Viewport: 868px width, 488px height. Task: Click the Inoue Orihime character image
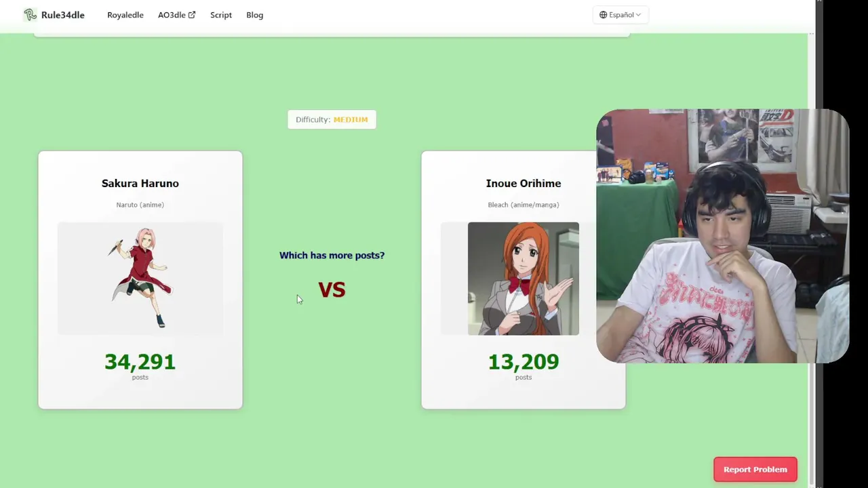(x=523, y=279)
